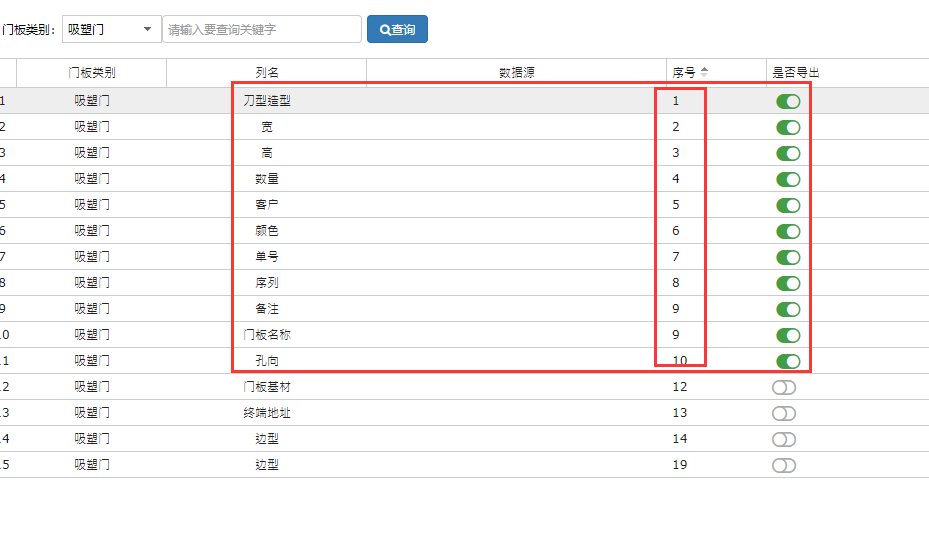Viewport: 929px width, 542px height.
Task: Select the 备注 column name cell
Action: 267,309
